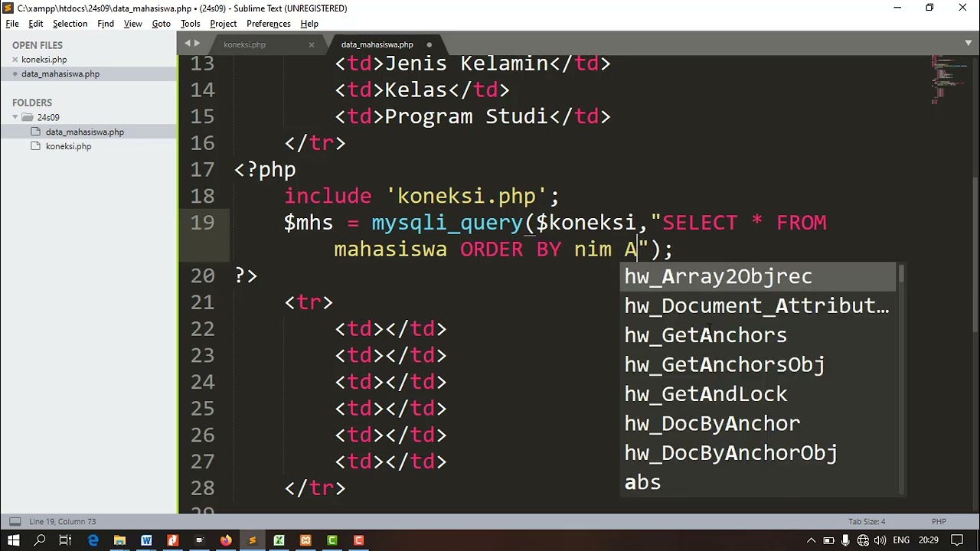The width and height of the screenshot is (980, 551).
Task: Open the Tools menu
Action: coord(191,24)
